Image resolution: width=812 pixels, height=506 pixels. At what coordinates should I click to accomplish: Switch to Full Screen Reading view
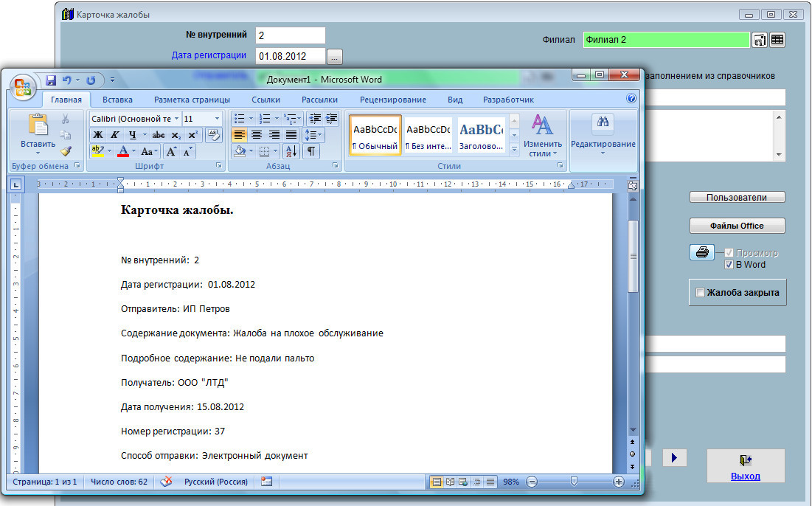click(x=450, y=482)
